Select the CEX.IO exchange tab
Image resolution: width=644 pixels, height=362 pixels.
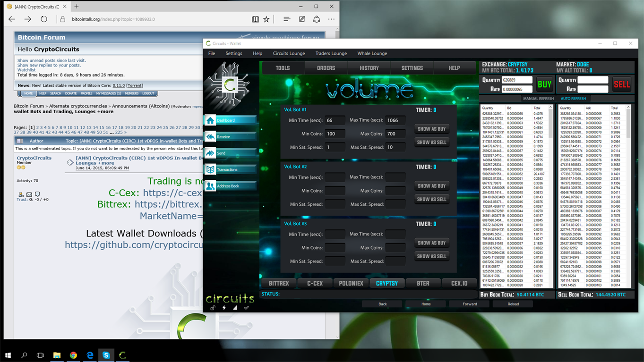(x=459, y=283)
